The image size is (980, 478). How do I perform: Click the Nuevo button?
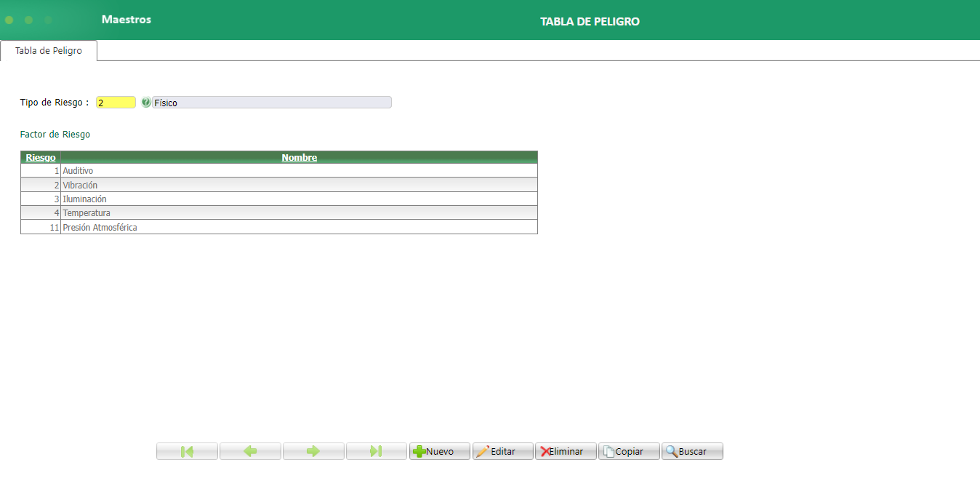pos(440,451)
